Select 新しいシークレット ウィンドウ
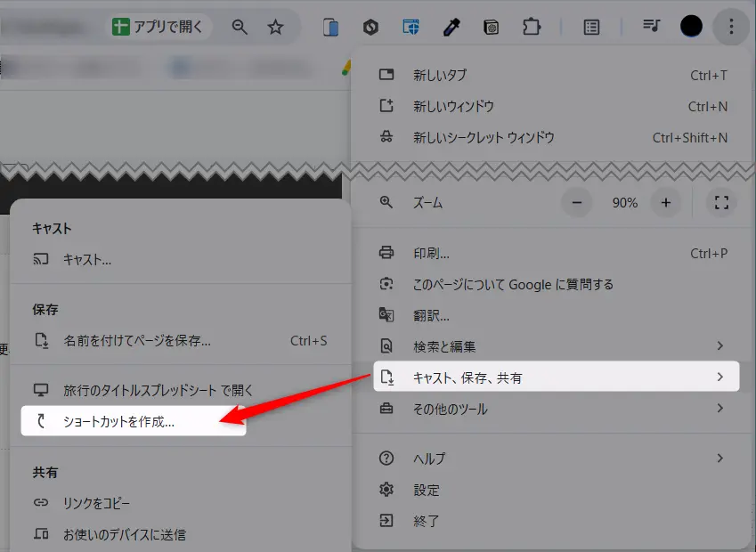Viewport: 756px width, 552px height. click(x=484, y=137)
